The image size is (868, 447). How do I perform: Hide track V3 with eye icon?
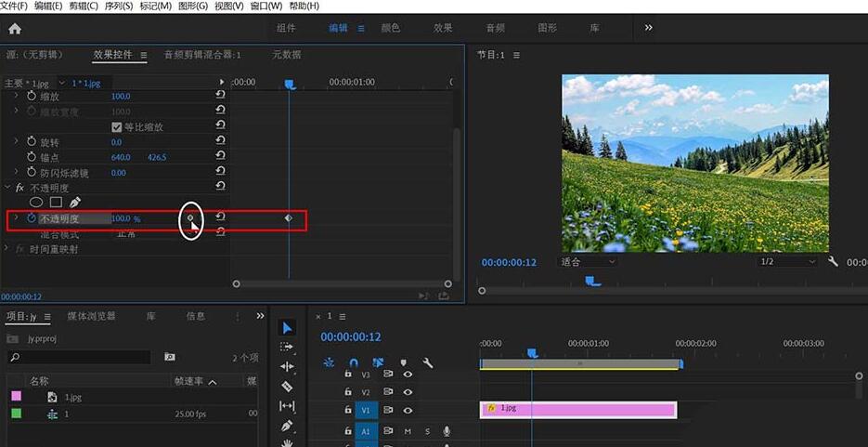click(x=408, y=375)
